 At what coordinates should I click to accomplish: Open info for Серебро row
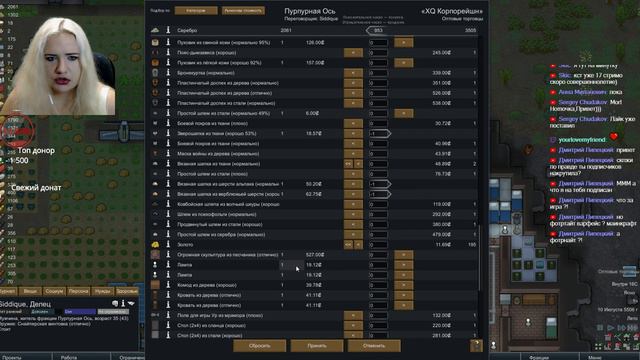point(168,30)
